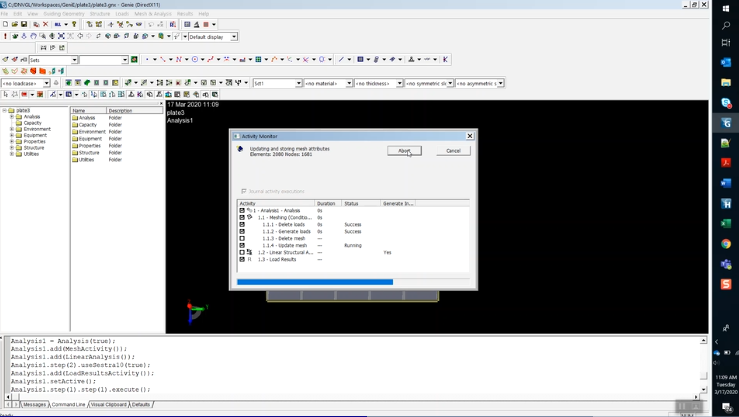Enable checkbox for 1.2 - Linear Structural Analysis

click(242, 253)
